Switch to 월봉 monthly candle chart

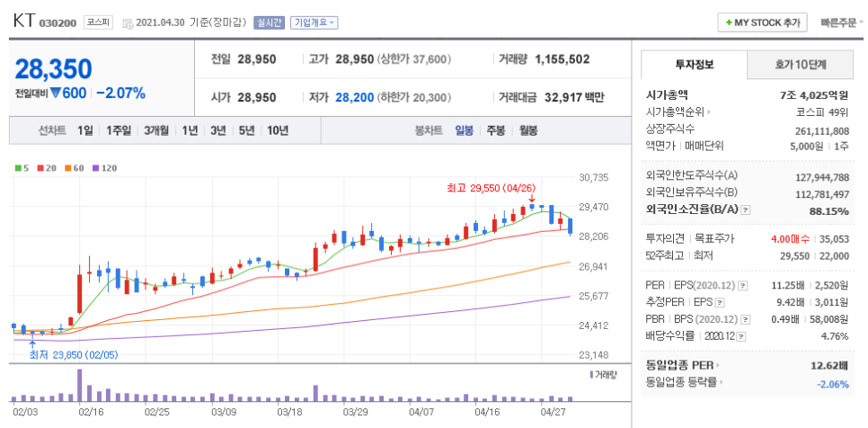click(x=528, y=130)
